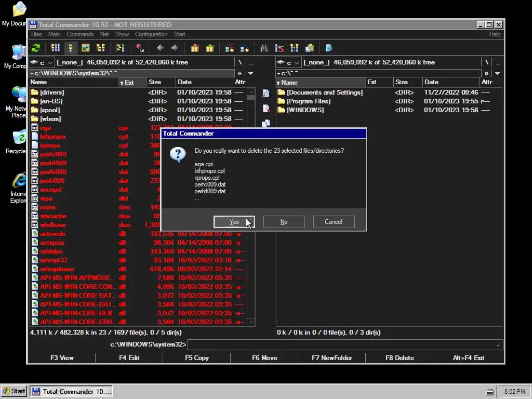Open the Net menu
The width and height of the screenshot is (532, 399).
coord(104,34)
